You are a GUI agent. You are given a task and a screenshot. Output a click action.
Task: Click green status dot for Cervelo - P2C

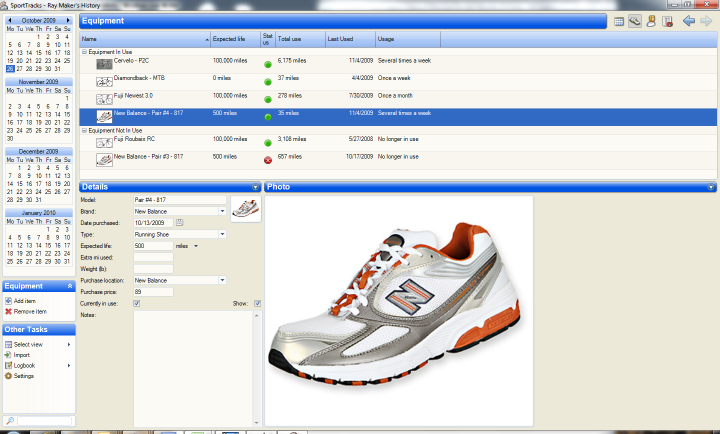(x=268, y=64)
